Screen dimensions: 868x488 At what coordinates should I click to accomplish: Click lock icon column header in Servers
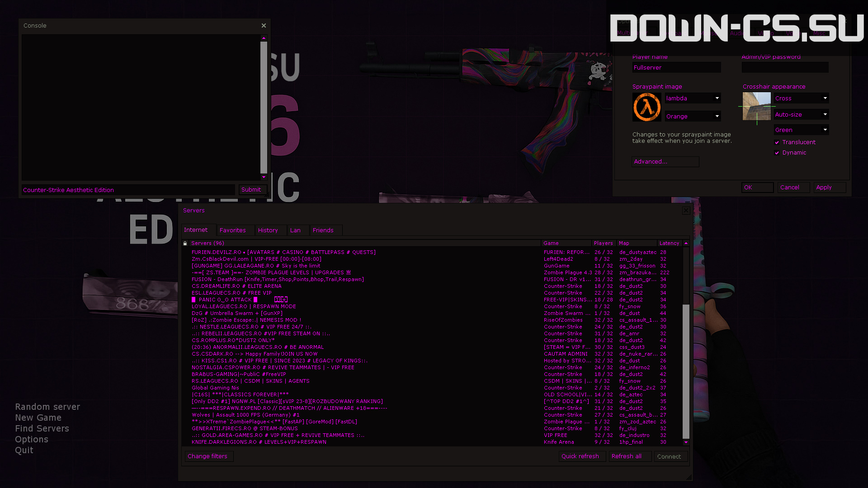point(185,243)
